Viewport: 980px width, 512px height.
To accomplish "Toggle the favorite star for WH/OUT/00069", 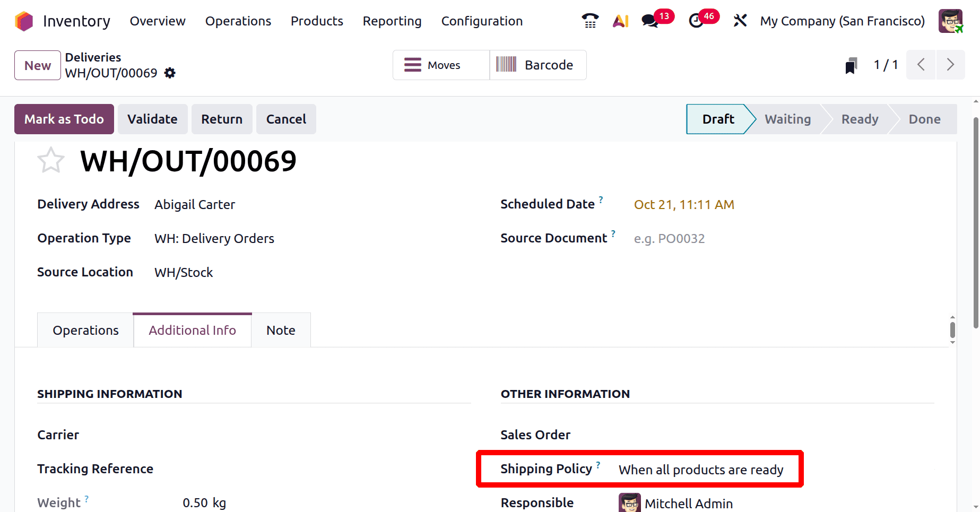I will point(51,160).
